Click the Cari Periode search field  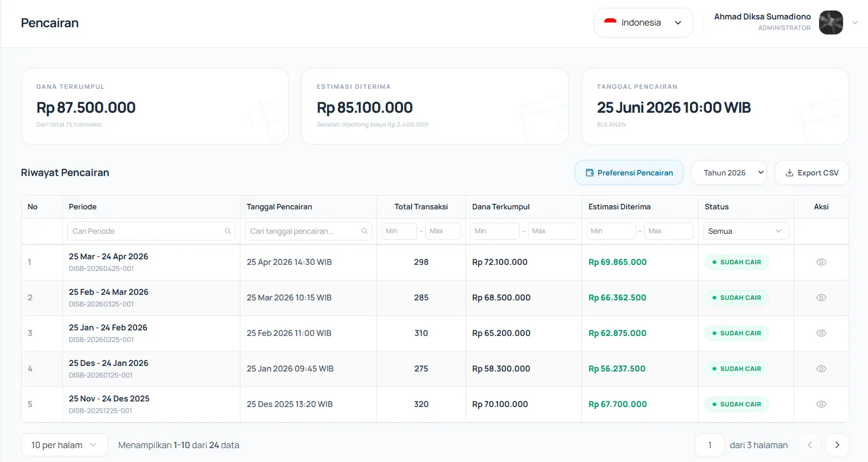[x=151, y=231]
